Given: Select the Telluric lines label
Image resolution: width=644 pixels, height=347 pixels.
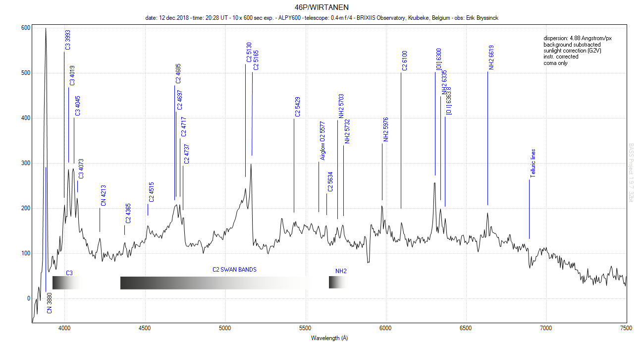Looking at the screenshot, I should click(533, 163).
